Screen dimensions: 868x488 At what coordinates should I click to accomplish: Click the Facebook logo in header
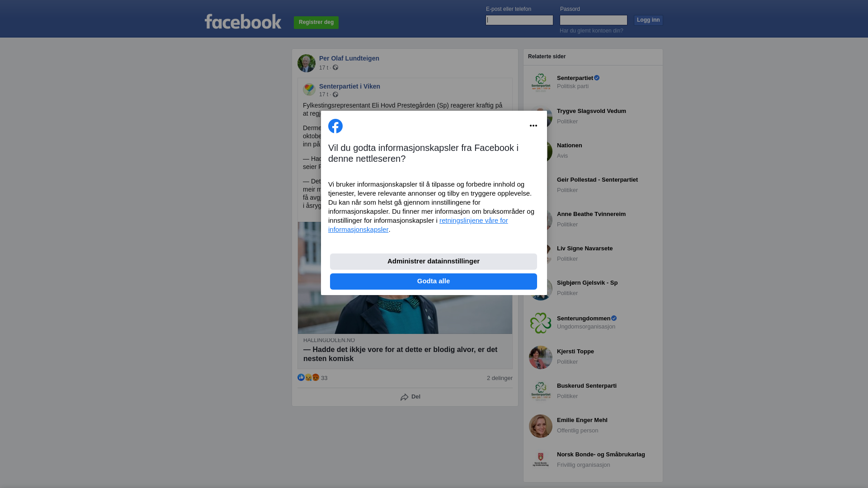pyautogui.click(x=243, y=22)
